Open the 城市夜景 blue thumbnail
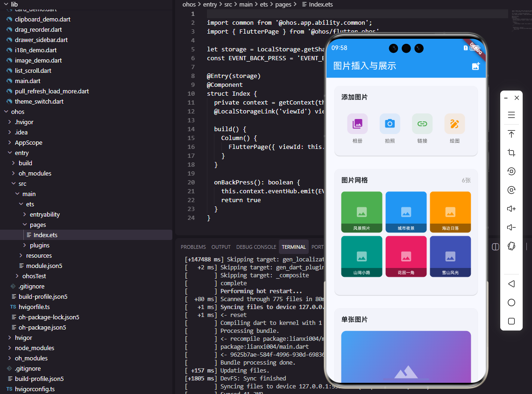 pyautogui.click(x=406, y=212)
